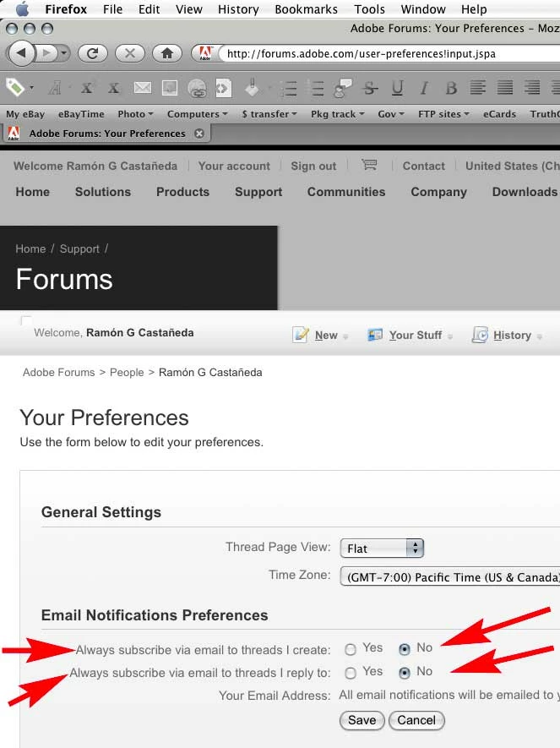Select No for subscribing to threads I create
The image size is (560, 748).
[404, 649]
